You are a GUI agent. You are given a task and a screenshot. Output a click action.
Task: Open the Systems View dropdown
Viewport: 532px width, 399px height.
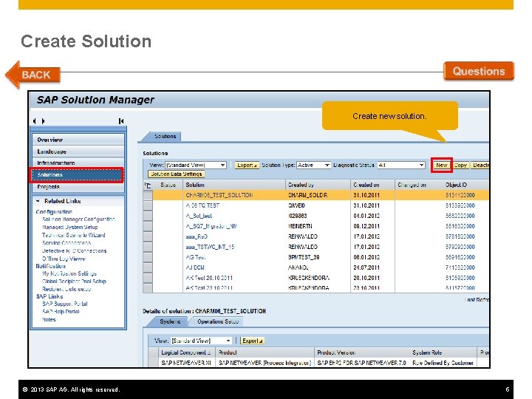[x=202, y=341]
